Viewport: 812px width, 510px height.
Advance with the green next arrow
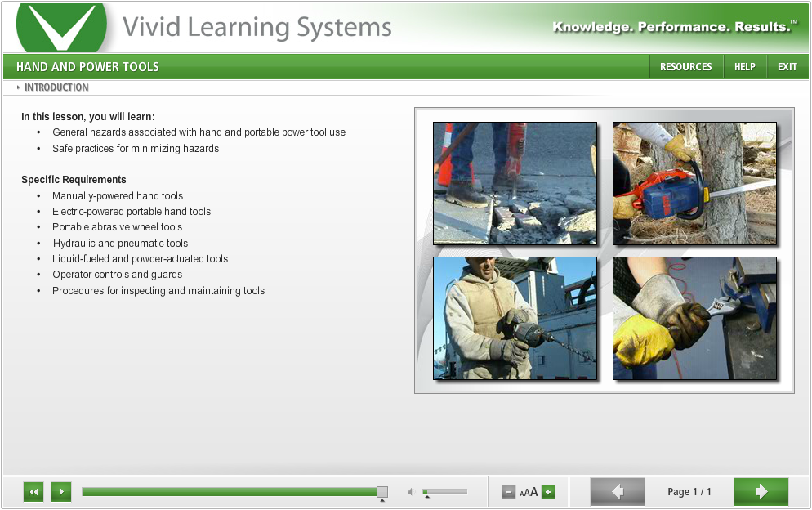tap(761, 492)
